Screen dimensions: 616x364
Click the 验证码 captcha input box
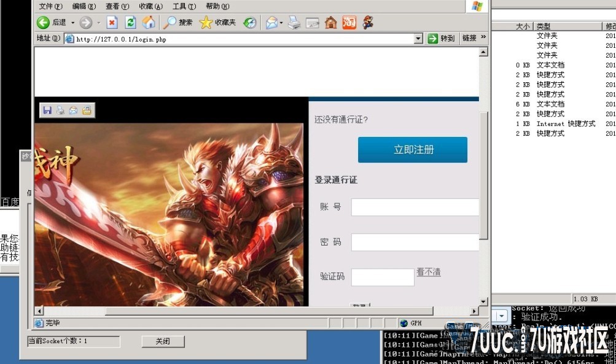pos(383,277)
